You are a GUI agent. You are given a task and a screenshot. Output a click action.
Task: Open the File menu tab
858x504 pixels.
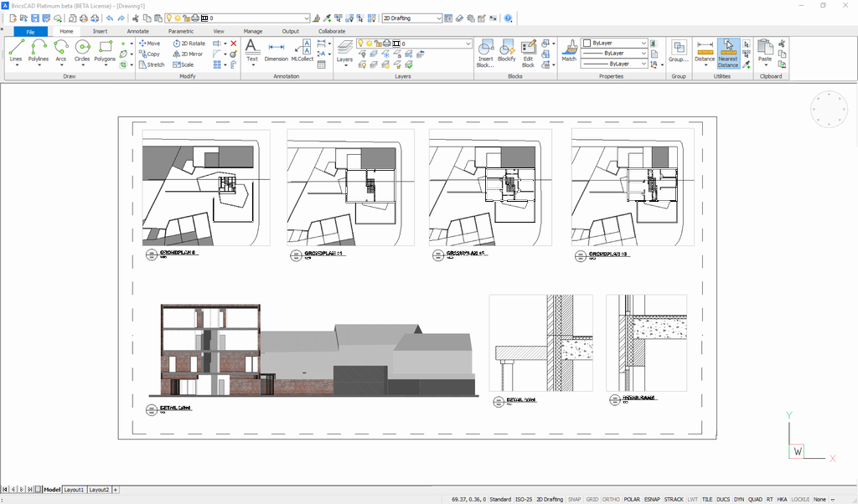(31, 32)
